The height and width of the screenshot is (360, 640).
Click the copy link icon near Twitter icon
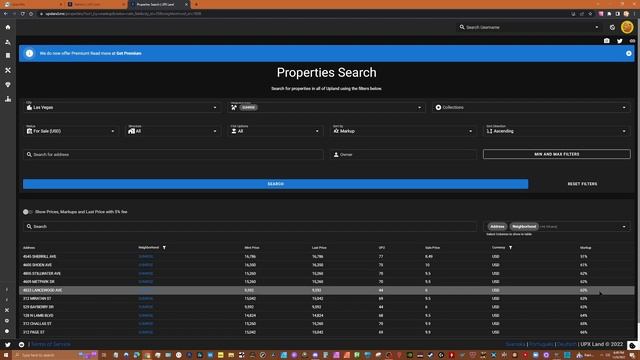(632, 41)
